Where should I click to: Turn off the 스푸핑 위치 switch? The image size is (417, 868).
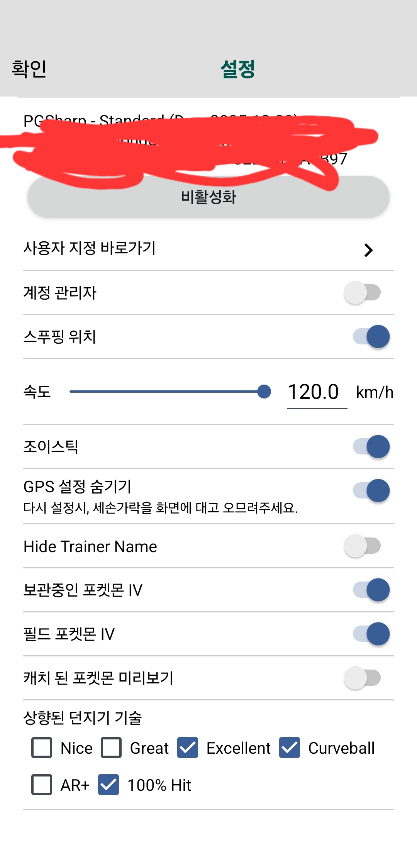(x=371, y=337)
